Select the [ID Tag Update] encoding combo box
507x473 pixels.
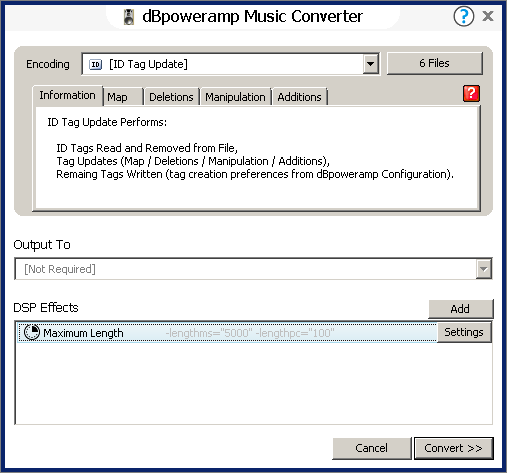[x=231, y=64]
